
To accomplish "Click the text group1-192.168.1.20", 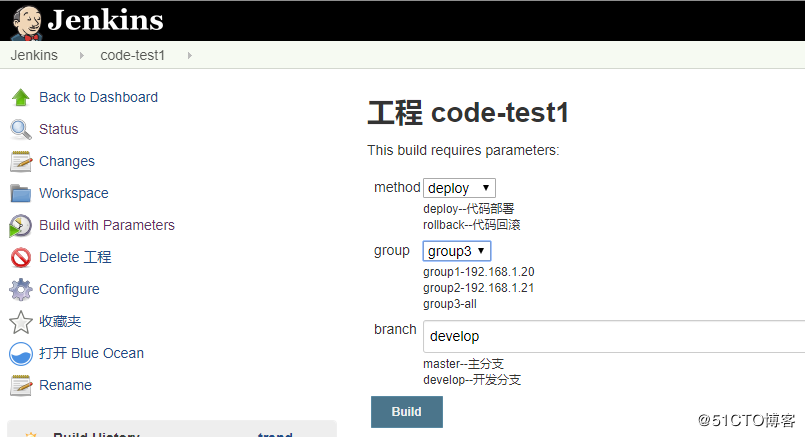I will click(x=478, y=272).
